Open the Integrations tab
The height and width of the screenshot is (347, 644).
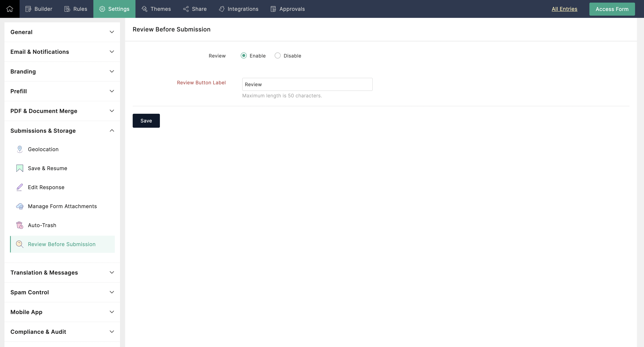tap(239, 9)
